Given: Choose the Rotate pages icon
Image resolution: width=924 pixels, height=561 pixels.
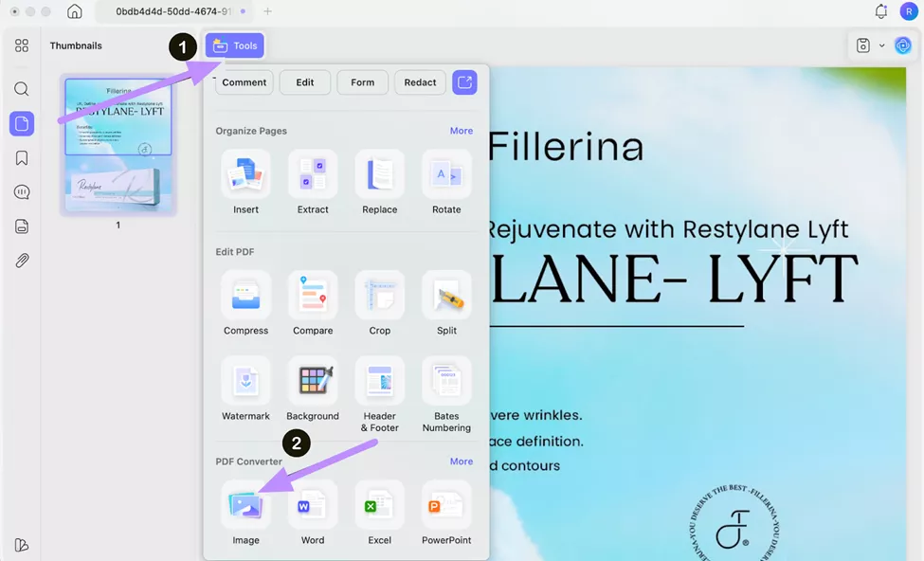Looking at the screenshot, I should [x=446, y=175].
